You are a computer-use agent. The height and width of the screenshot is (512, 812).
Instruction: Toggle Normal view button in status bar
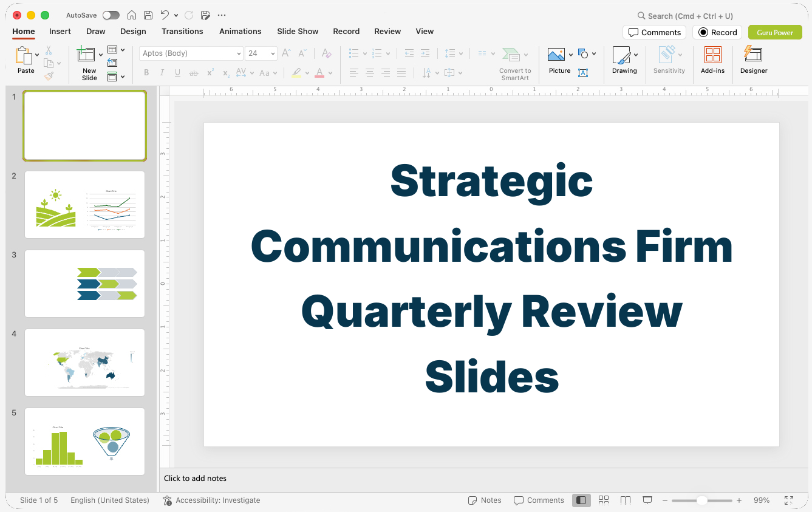pyautogui.click(x=581, y=500)
